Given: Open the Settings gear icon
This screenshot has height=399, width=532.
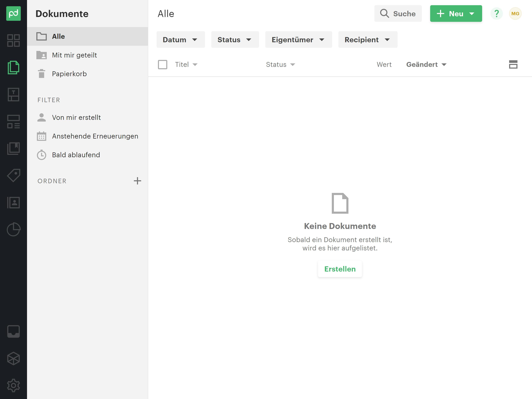Looking at the screenshot, I should (13, 385).
